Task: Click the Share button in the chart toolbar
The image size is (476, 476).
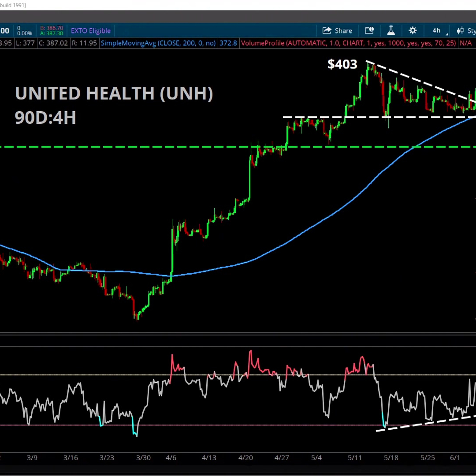Action: pyautogui.click(x=337, y=31)
